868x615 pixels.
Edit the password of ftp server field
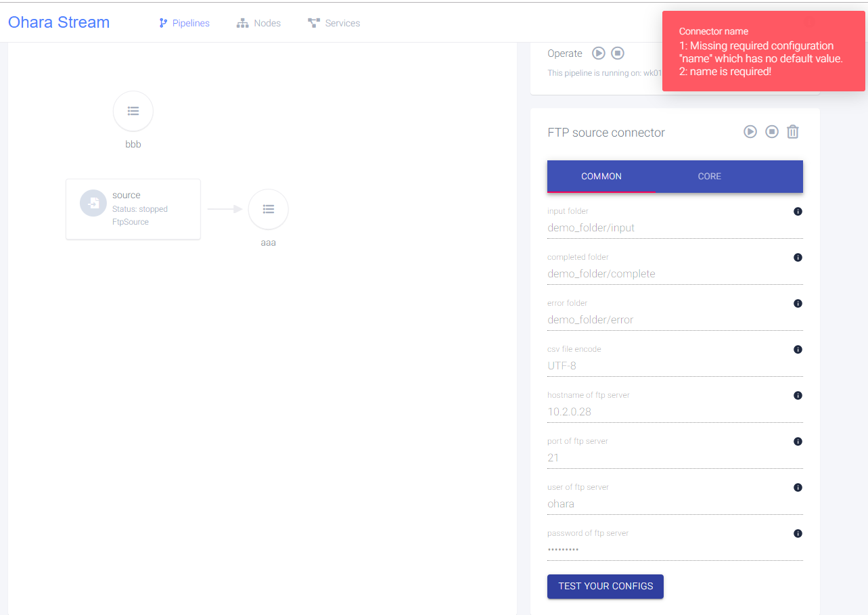pyautogui.click(x=675, y=550)
